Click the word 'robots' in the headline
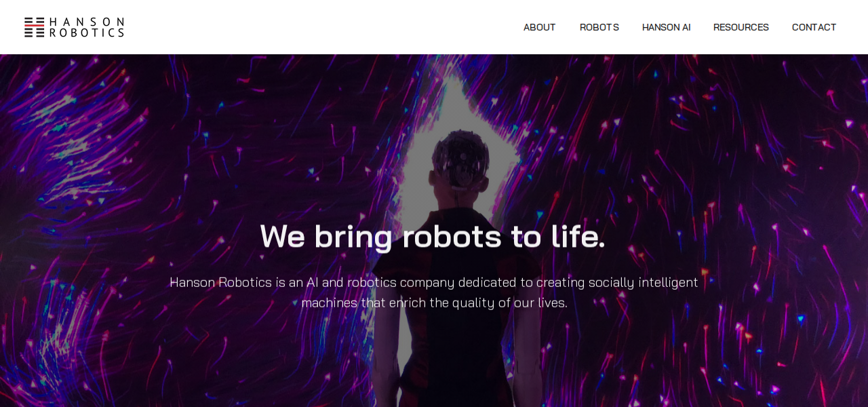Image resolution: width=868 pixels, height=407 pixels. pos(452,236)
